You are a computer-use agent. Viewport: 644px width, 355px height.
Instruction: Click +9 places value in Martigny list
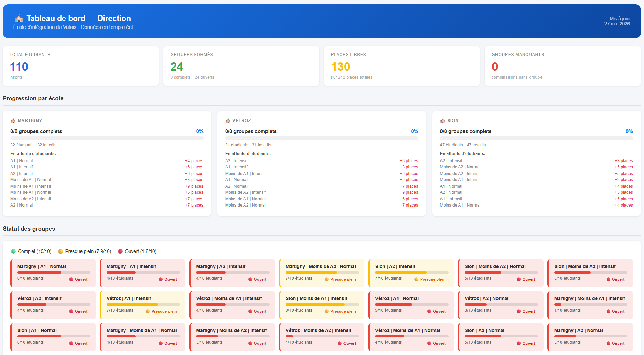click(194, 186)
